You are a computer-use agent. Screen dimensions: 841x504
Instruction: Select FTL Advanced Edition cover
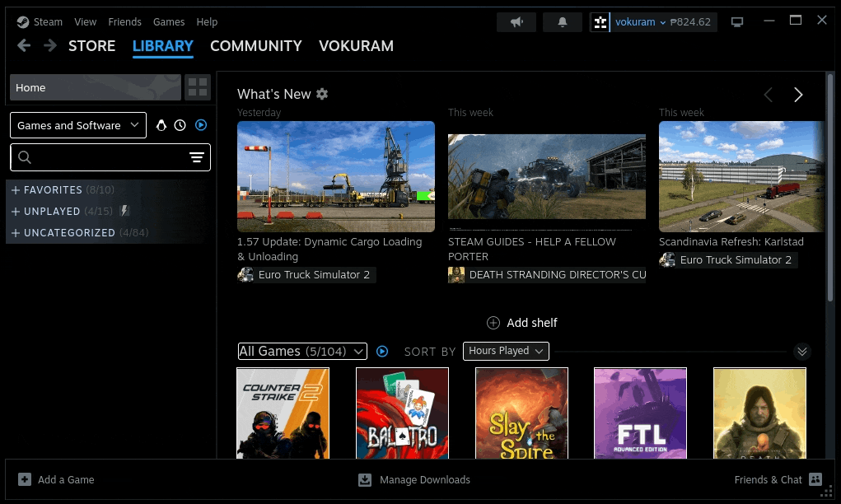point(640,413)
